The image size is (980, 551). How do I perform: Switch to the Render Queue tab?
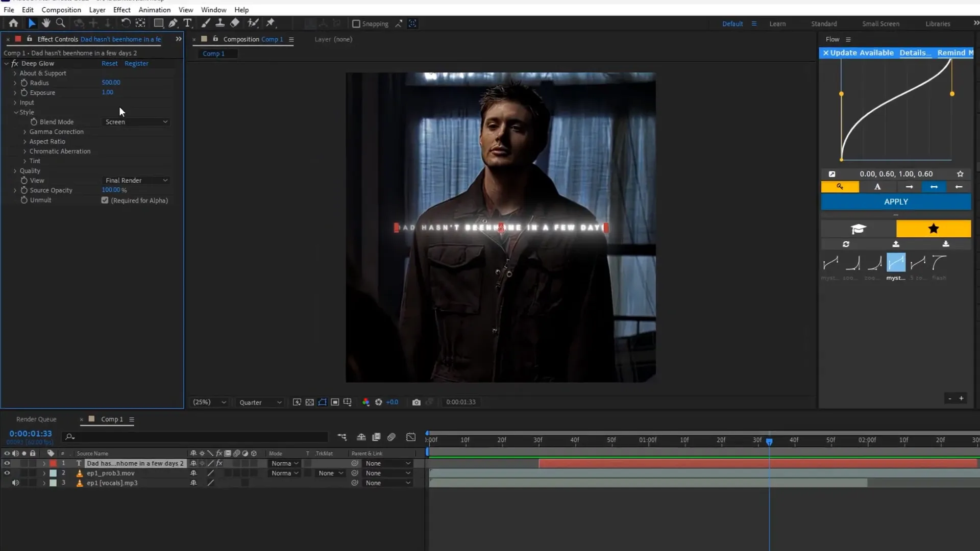[36, 419]
